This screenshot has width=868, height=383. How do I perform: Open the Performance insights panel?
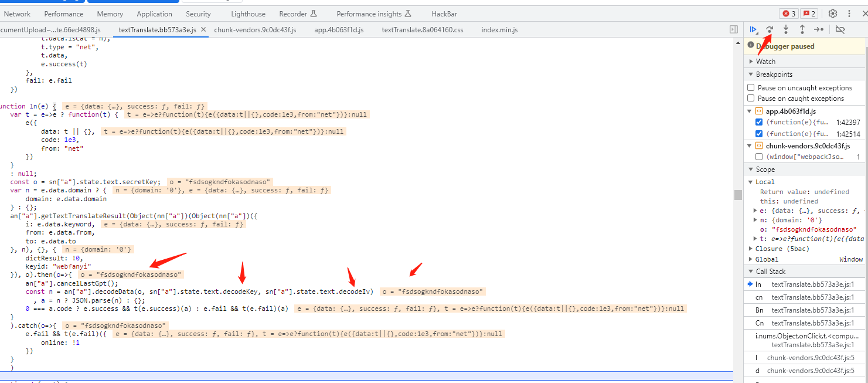coord(374,13)
